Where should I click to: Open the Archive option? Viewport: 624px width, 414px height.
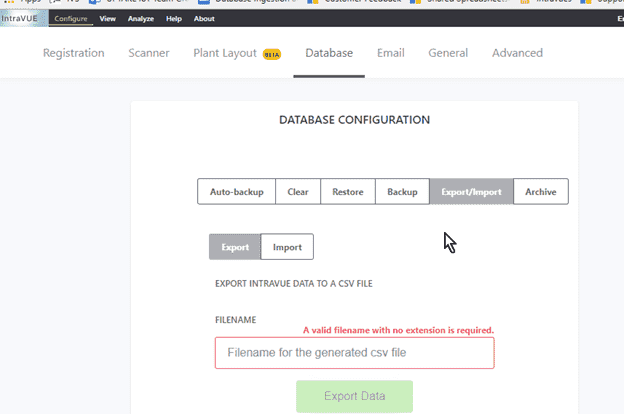coord(541,191)
